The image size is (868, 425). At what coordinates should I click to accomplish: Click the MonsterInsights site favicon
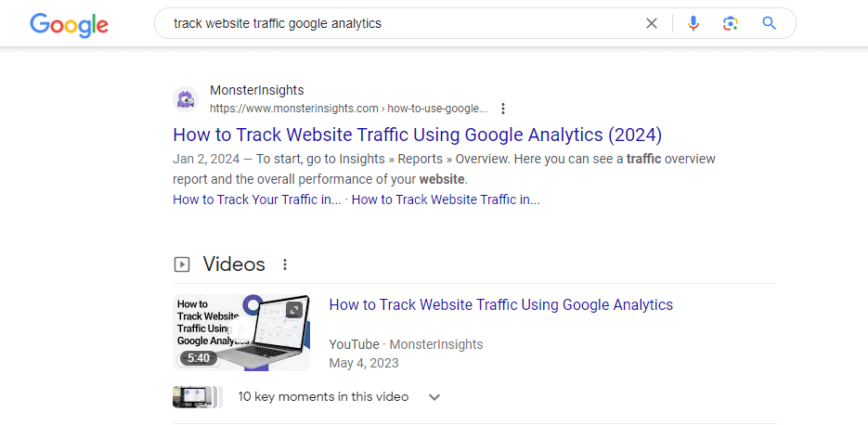[186, 99]
